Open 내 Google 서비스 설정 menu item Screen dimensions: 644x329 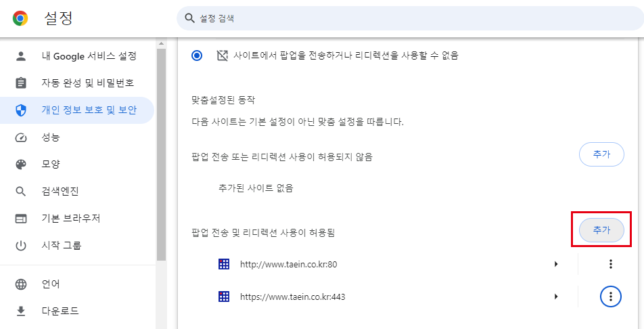89,56
